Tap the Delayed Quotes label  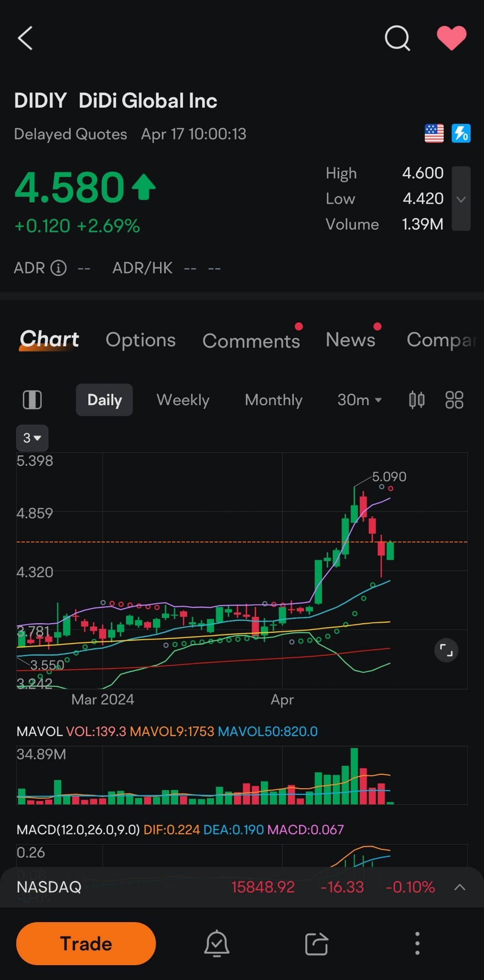(x=71, y=134)
